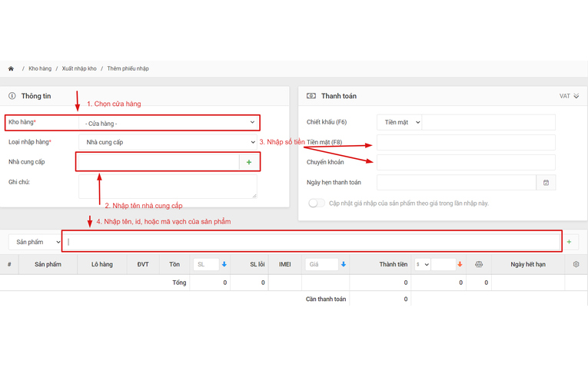Click into the Ghi chú textarea
The width and height of the screenshot is (588, 367).
[168, 186]
